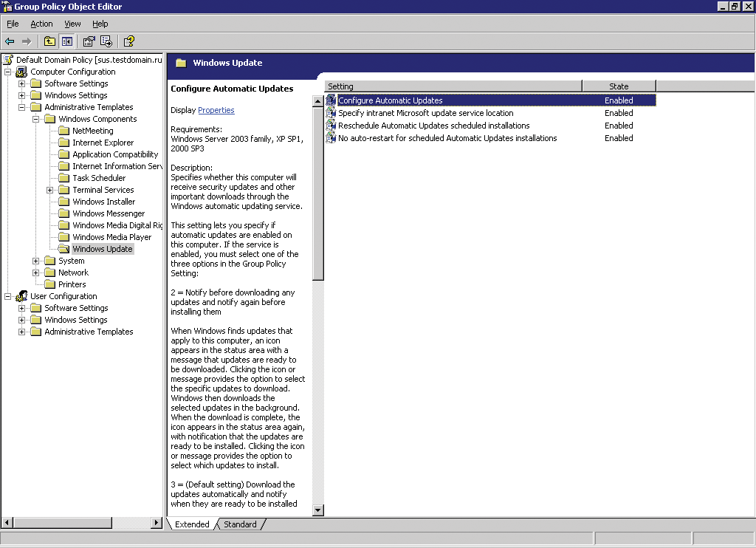The image size is (756, 548).
Task: Click Enabled state of Configure Automatic Updates
Action: [x=619, y=100]
